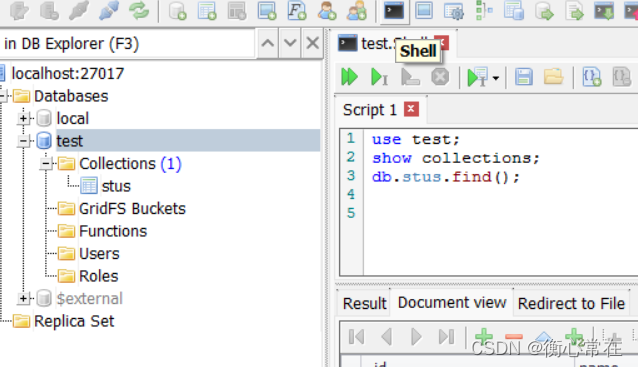Add new script with braces-plus icon
638x367 pixels.
tap(591, 77)
